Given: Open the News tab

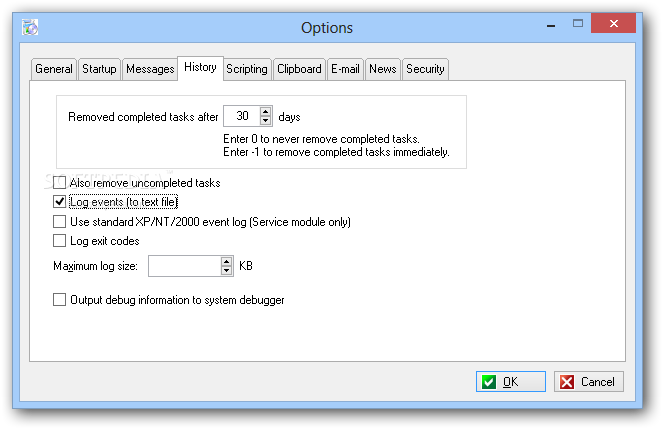Looking at the screenshot, I should pos(383,69).
